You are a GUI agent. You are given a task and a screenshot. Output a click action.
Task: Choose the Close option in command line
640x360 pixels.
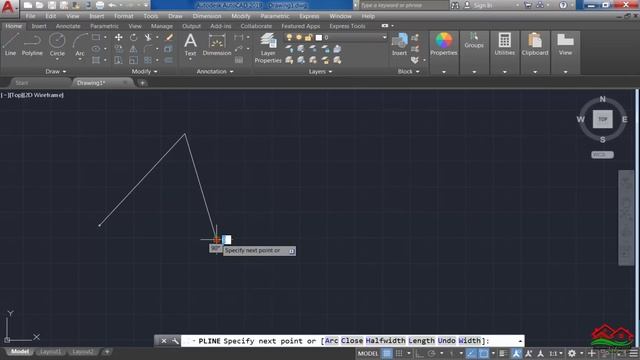[352, 340]
